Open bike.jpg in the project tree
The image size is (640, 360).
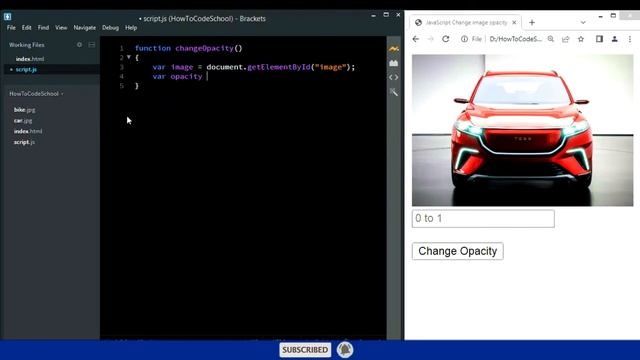click(x=24, y=110)
